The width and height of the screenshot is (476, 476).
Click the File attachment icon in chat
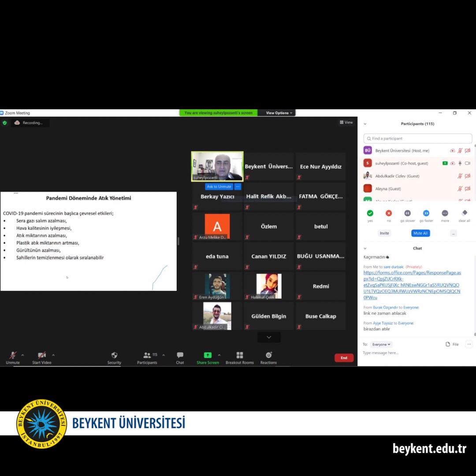click(448, 344)
